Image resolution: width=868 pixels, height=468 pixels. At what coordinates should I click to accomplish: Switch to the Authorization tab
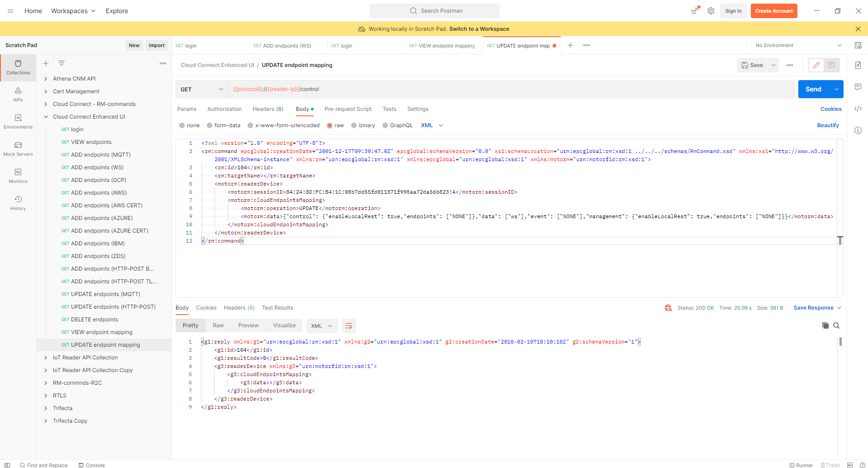[x=224, y=109]
